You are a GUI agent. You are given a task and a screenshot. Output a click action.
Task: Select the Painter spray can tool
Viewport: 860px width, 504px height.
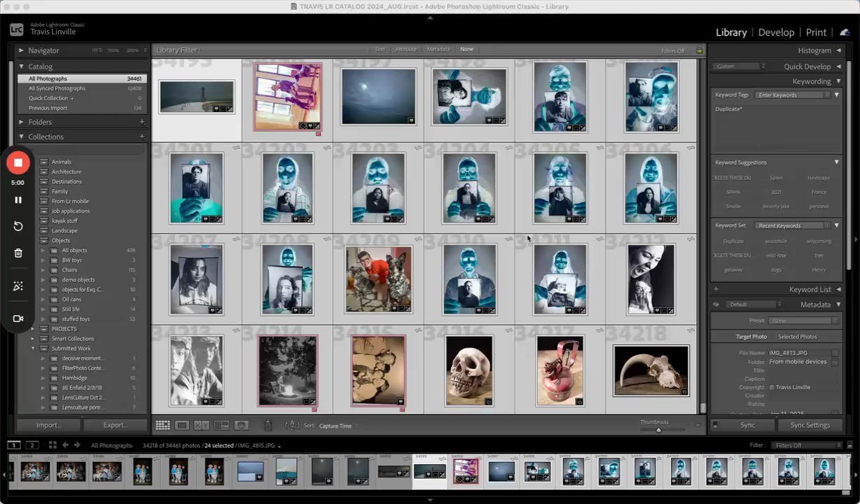point(268,425)
